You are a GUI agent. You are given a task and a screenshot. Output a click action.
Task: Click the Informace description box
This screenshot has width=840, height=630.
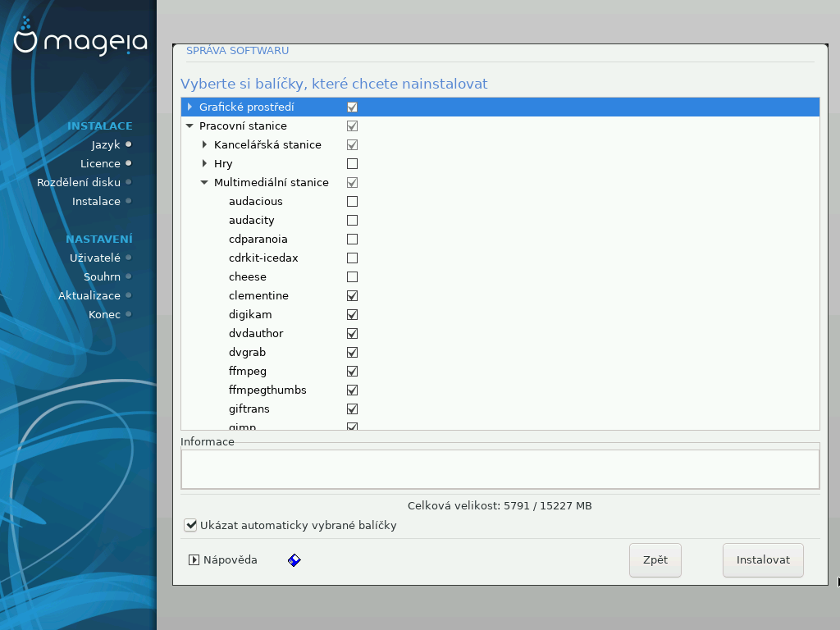click(500, 469)
